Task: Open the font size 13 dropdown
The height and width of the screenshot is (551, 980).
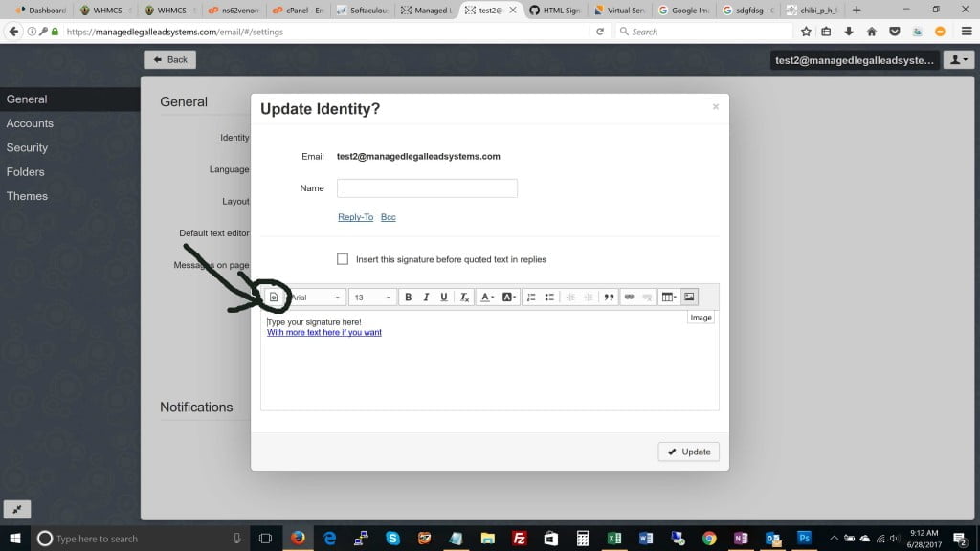Action: click(372, 298)
